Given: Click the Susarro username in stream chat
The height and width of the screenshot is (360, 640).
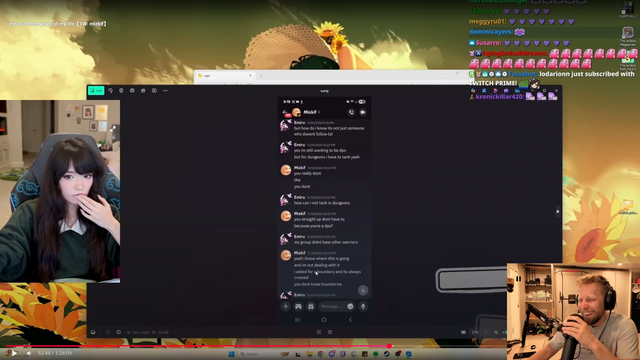Looking at the screenshot, I should [x=488, y=42].
